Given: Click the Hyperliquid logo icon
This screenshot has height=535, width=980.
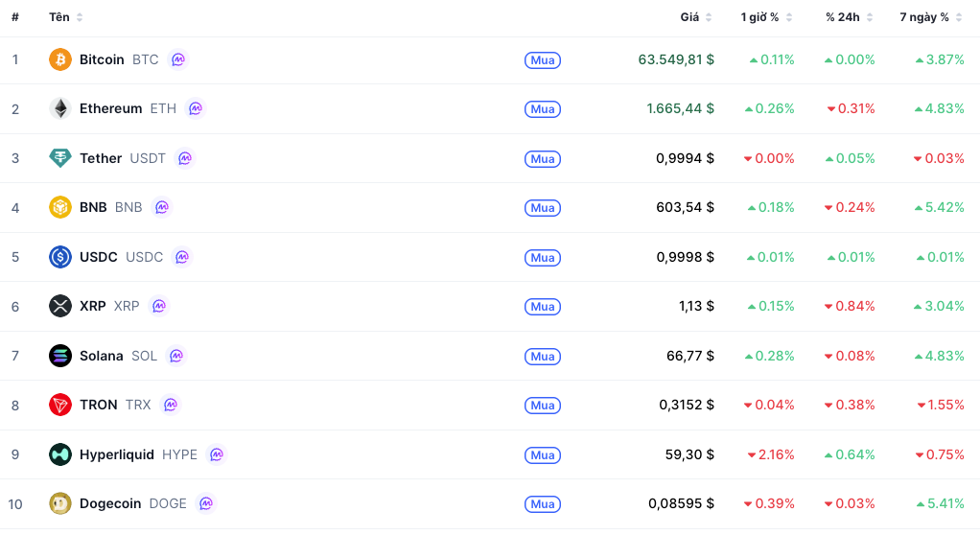Looking at the screenshot, I should 60,454.
